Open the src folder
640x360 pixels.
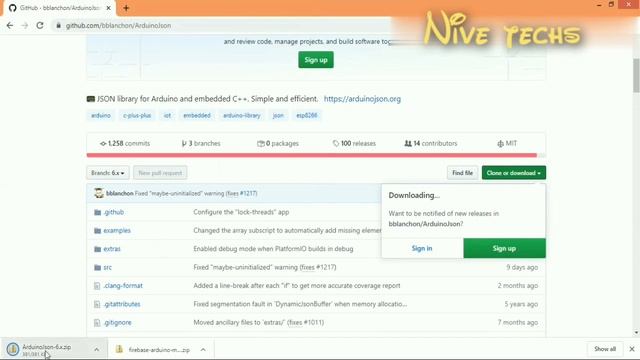[x=107, y=267]
